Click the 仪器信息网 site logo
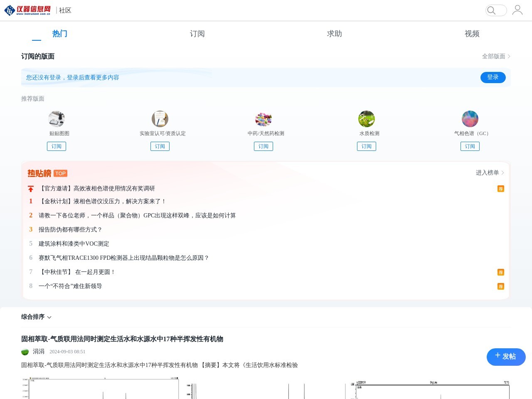The image size is (532, 399). [x=26, y=10]
